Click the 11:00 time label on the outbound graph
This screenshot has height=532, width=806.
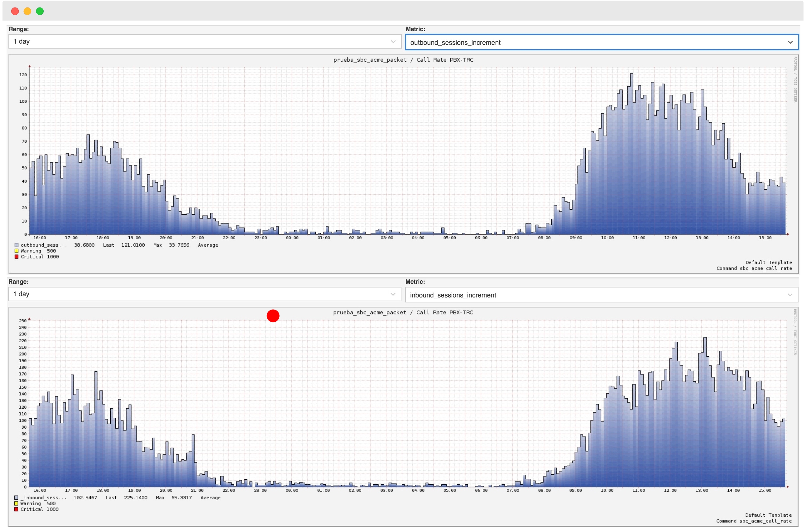pos(639,238)
